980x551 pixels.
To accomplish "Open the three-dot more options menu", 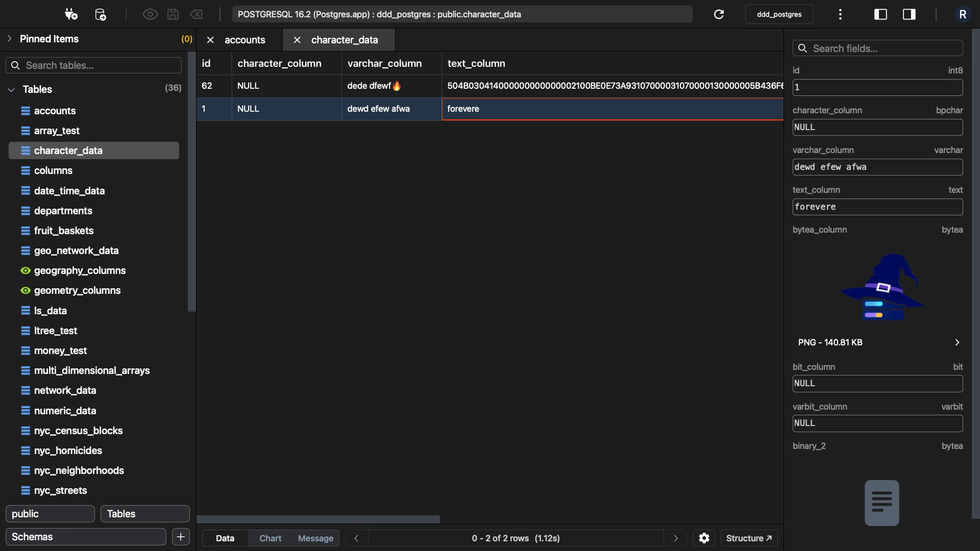I will pos(840,14).
